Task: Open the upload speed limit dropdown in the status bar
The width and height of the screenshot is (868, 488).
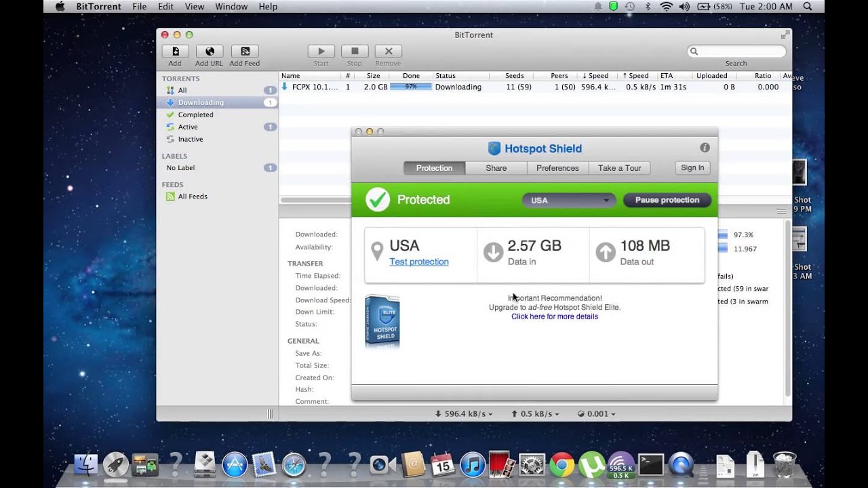Action: pos(535,413)
